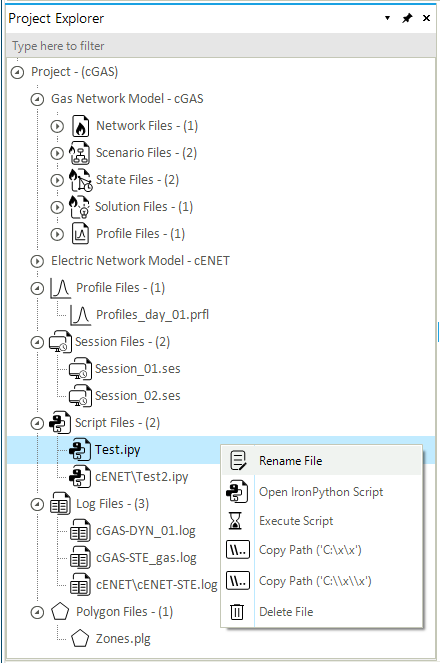Image resolution: width=440 pixels, height=663 pixels.
Task: Click the cGAS-DYN_01.log file icon
Action: point(80,531)
